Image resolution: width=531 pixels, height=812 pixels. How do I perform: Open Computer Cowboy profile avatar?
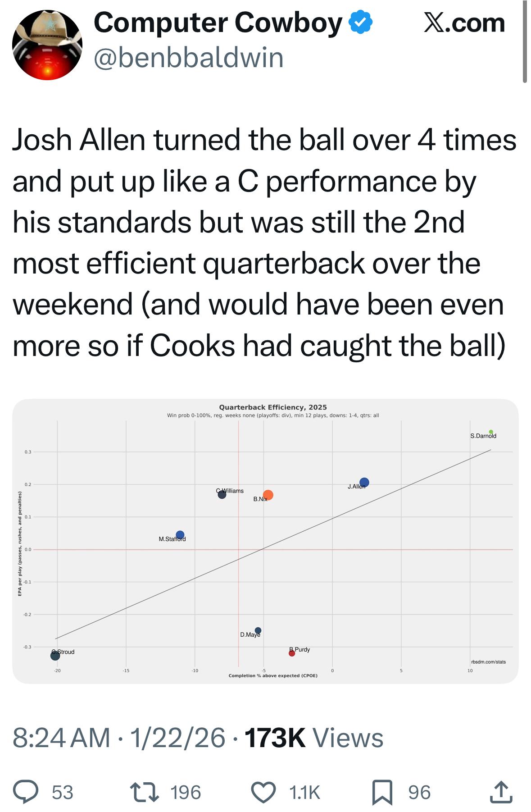point(47,45)
